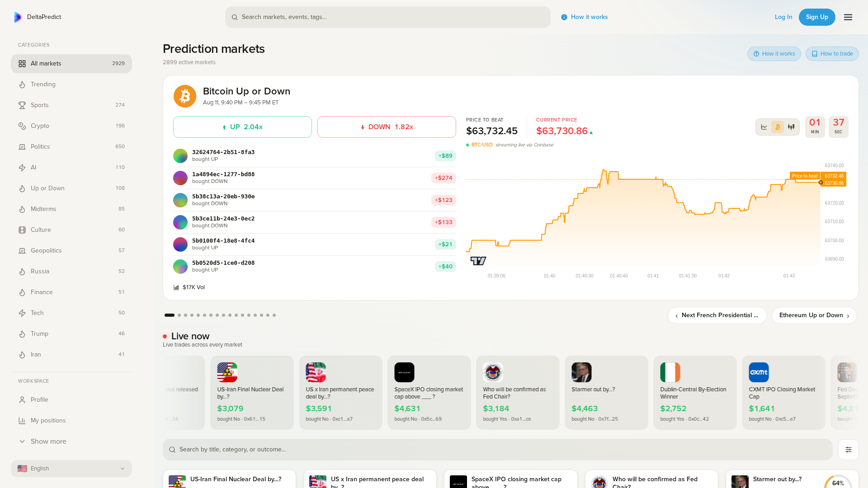The height and width of the screenshot is (488, 868).
Task: Click Log In link
Action: coord(783,17)
